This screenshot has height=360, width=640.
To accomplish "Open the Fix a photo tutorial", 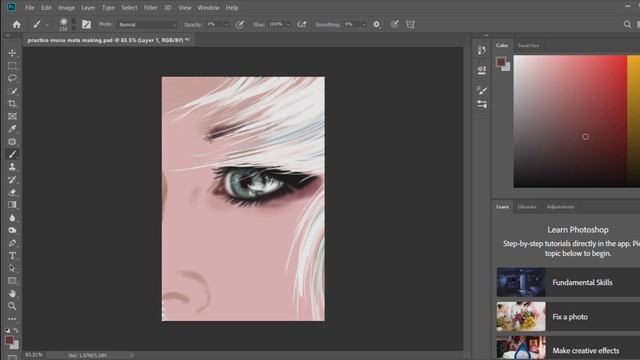I will (568, 317).
